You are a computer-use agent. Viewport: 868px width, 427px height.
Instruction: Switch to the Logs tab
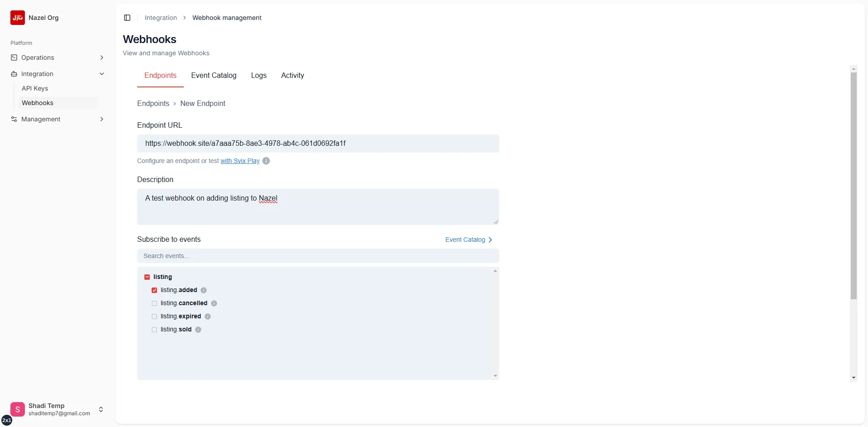pos(258,75)
